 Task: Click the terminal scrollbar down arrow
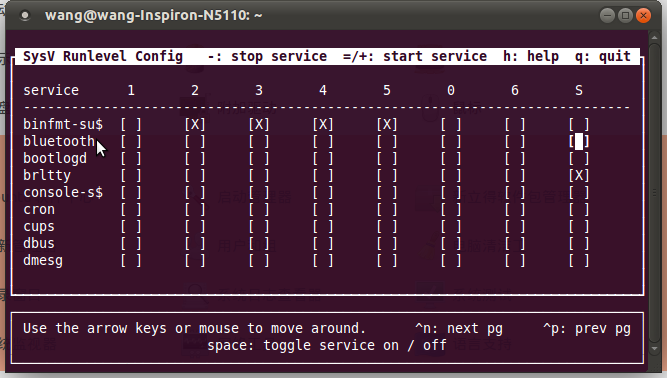(655, 349)
